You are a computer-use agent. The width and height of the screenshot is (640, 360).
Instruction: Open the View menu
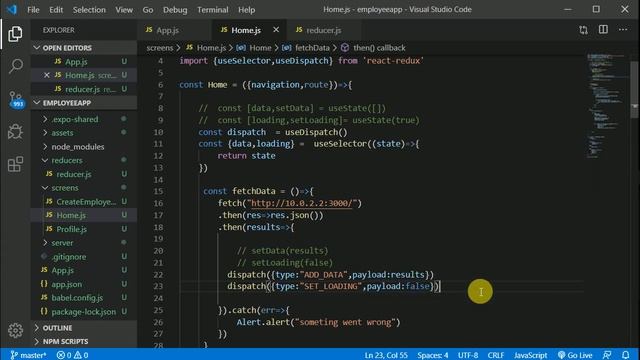(x=124, y=9)
